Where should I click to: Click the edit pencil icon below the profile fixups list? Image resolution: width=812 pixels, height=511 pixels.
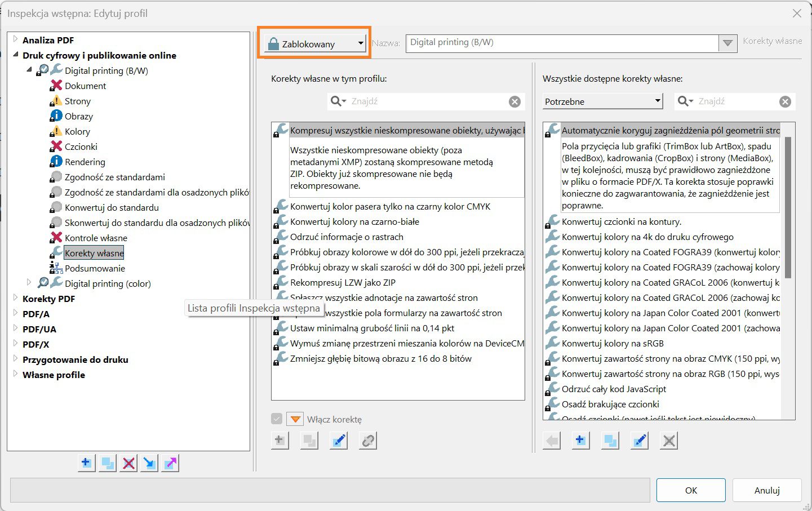[x=338, y=440]
